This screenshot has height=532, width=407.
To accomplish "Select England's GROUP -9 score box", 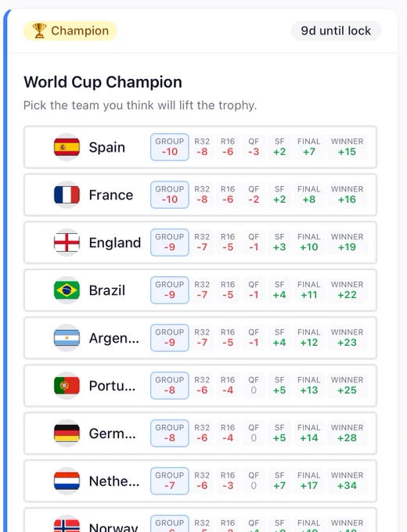I will coord(170,243).
